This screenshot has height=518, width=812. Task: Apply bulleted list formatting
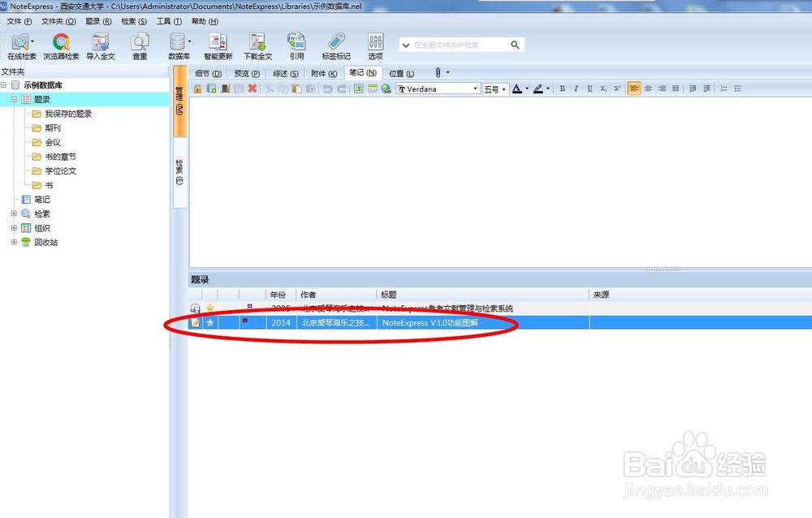(738, 88)
